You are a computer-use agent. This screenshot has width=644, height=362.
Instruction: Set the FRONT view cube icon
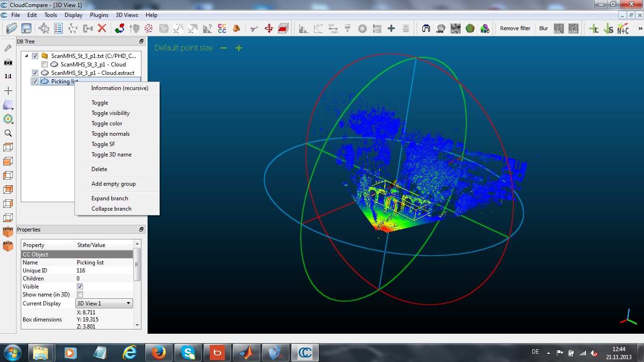coord(8,231)
